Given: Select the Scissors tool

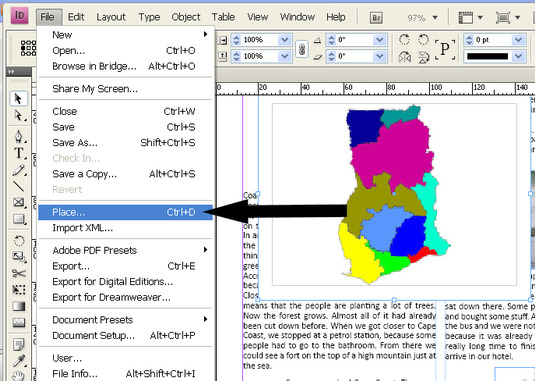Looking at the screenshot, I should click(18, 273).
